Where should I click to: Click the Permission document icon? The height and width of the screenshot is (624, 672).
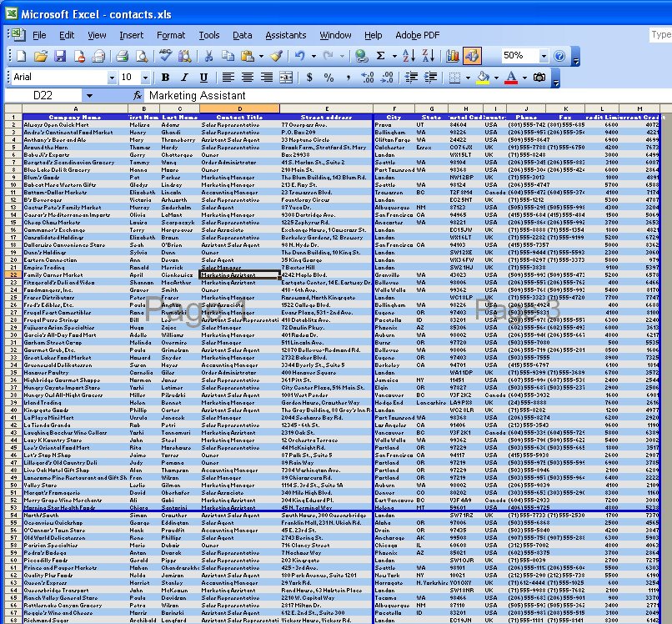click(79, 56)
